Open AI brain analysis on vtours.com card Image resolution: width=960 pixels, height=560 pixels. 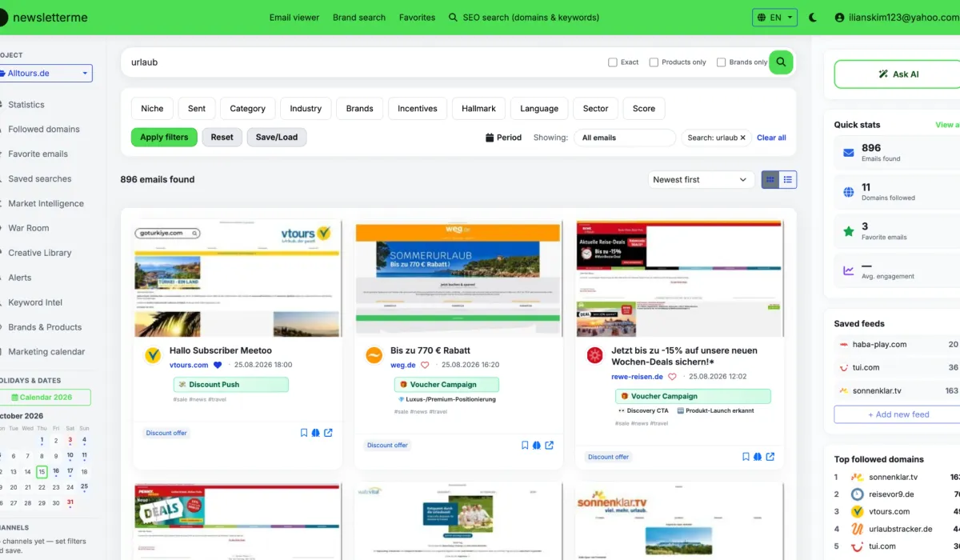pos(316,433)
